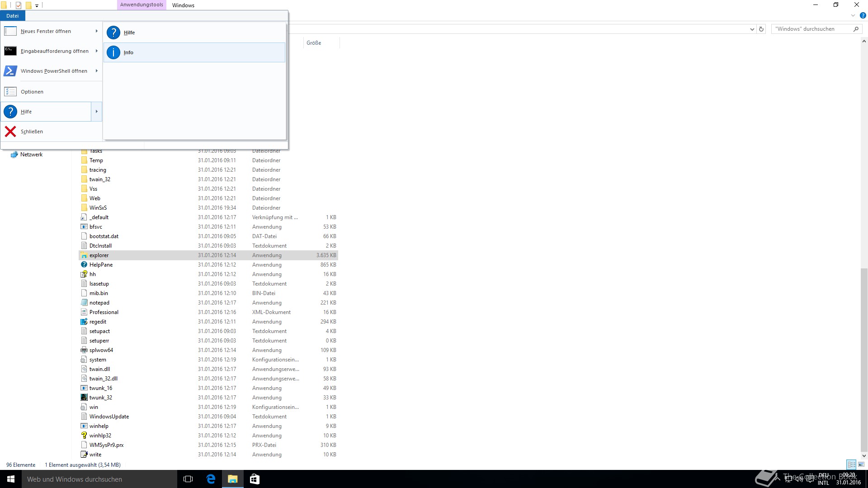This screenshot has height=488, width=868.
Task: Click the file list scroll up arrow
Action: pos(864,42)
